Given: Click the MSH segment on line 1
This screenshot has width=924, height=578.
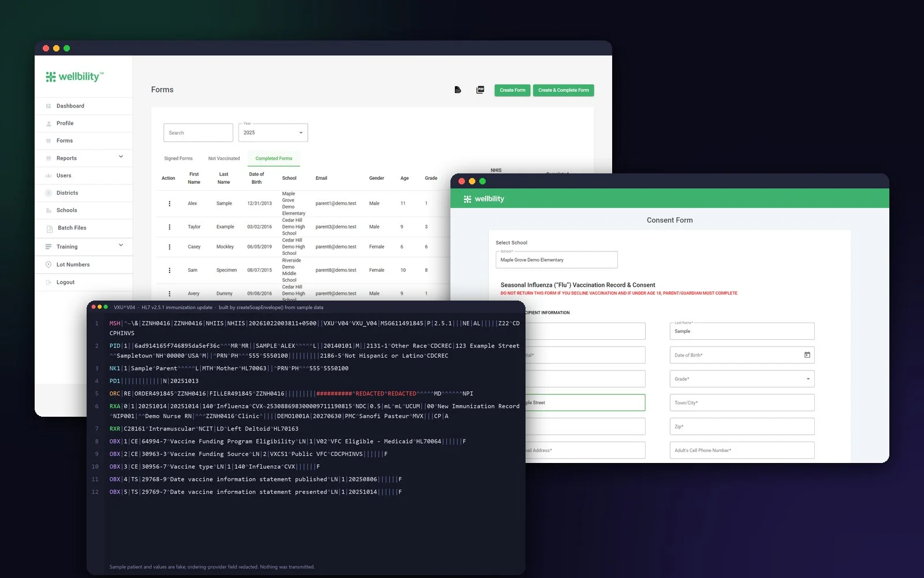Looking at the screenshot, I should point(115,324).
